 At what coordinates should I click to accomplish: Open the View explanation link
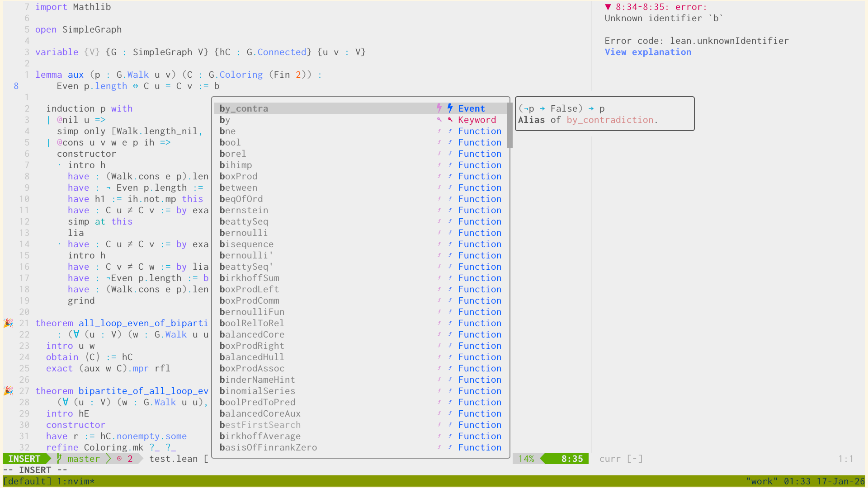coord(648,52)
